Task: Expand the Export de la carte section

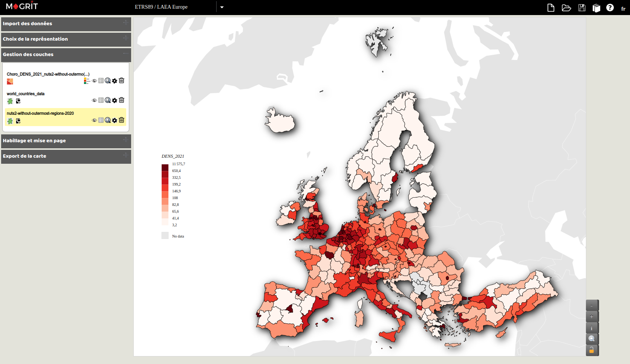Action: pos(66,156)
